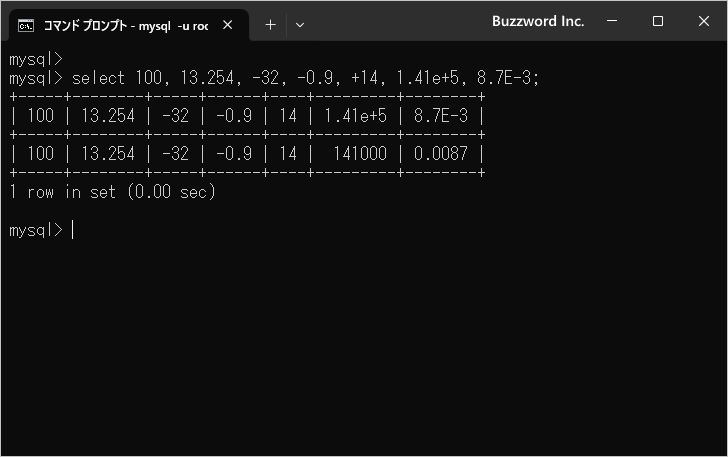This screenshot has height=457, width=728.
Task: Click the 1.41e+5 column header
Action: tap(355, 116)
